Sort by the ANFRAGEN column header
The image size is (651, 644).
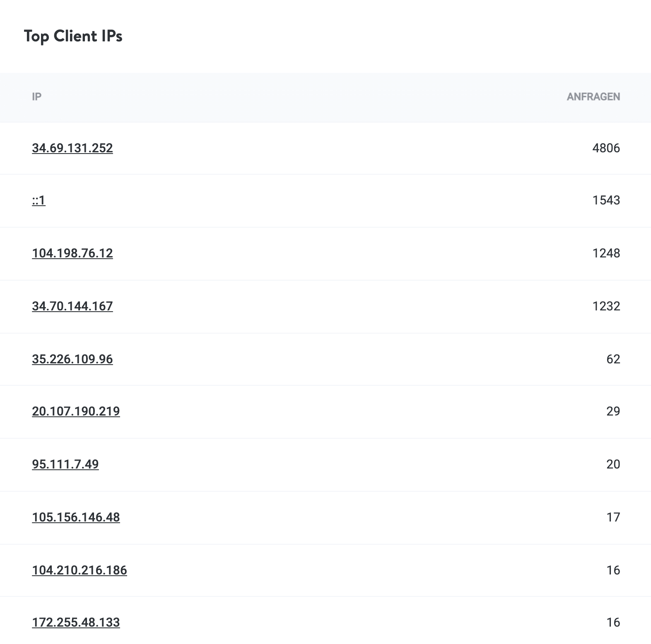pos(593,98)
